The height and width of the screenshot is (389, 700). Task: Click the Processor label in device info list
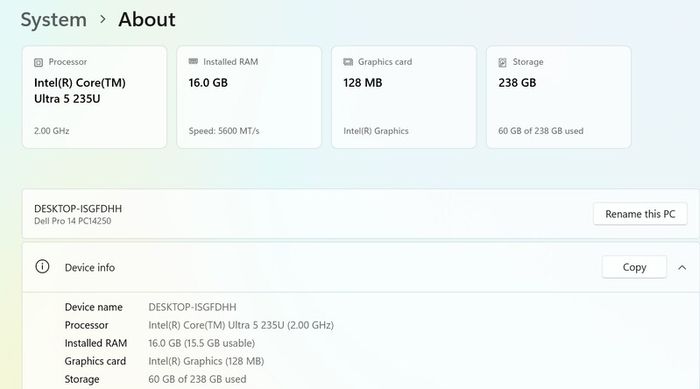pos(87,325)
